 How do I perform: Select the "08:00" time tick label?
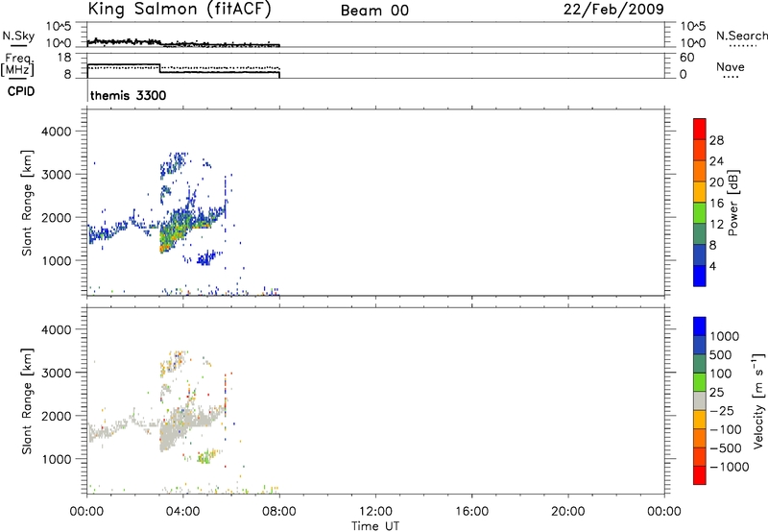[279, 512]
